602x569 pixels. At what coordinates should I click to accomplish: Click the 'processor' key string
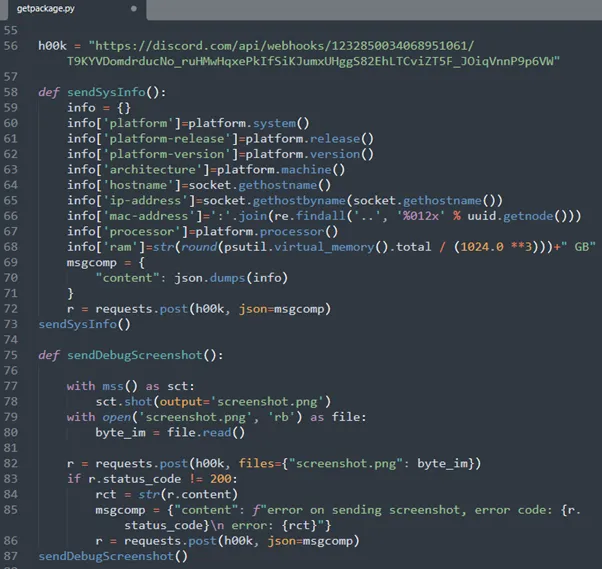pyautogui.click(x=142, y=232)
